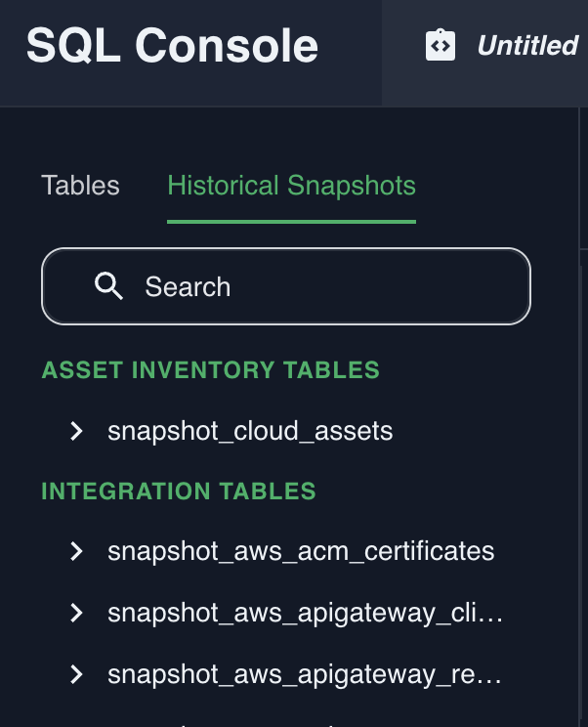The image size is (588, 727).
Task: Select the snapshot_aws_apigateway_re… table name
Action: (305, 674)
